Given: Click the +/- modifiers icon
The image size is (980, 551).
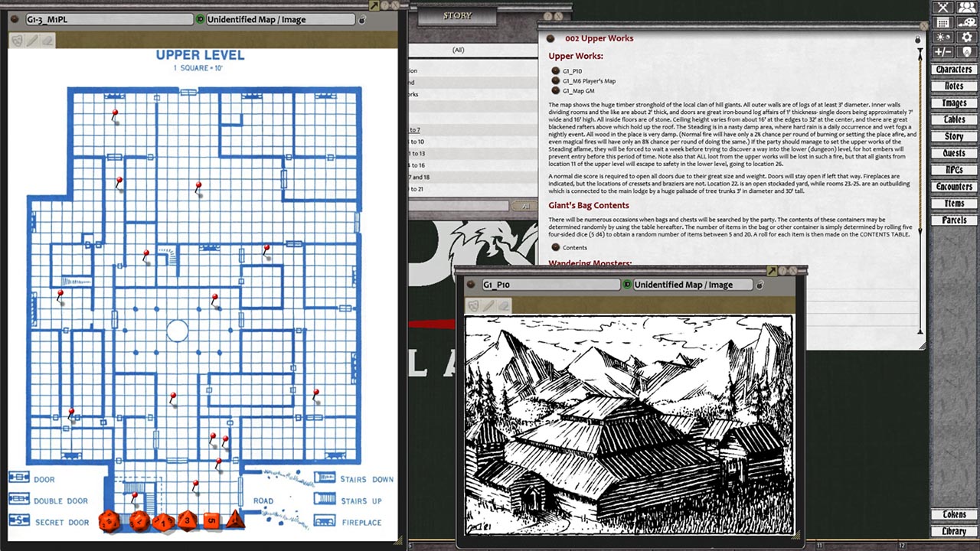Looking at the screenshot, I should [943, 51].
